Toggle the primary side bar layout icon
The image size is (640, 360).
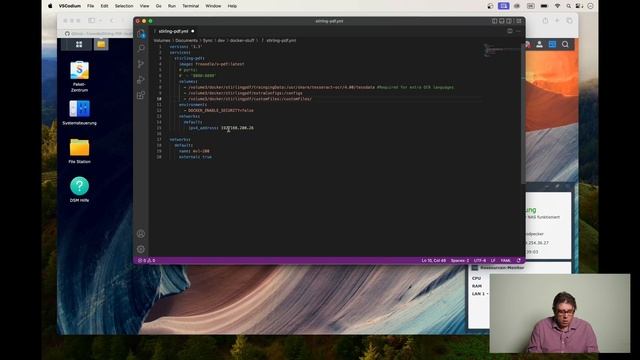494,21
